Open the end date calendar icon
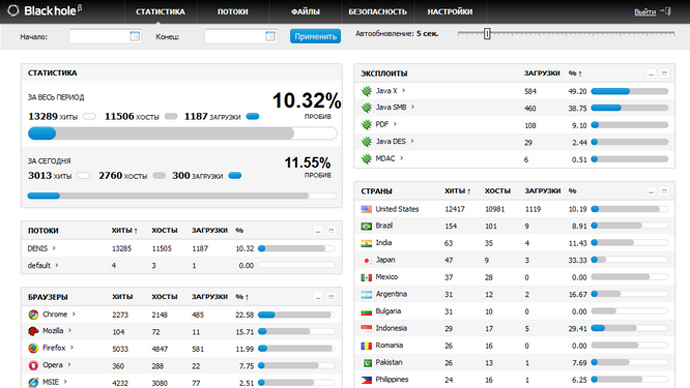The image size is (690, 388). tap(270, 36)
